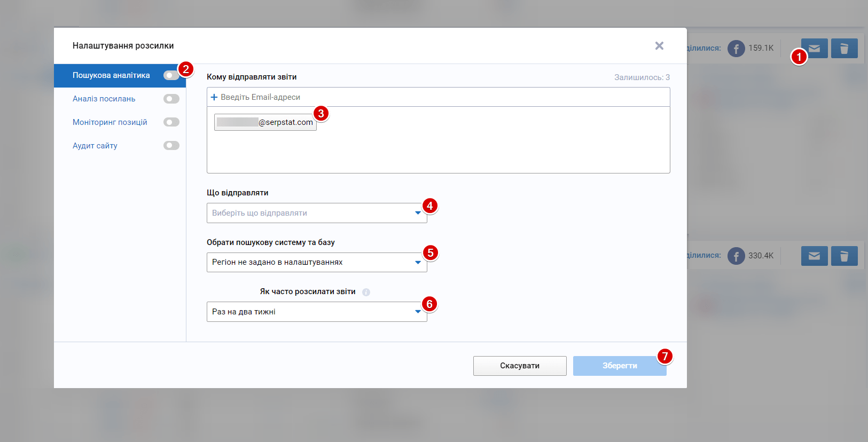Switch on the Аудит сайту toggle
Screen dimensions: 868x442
tap(171, 146)
